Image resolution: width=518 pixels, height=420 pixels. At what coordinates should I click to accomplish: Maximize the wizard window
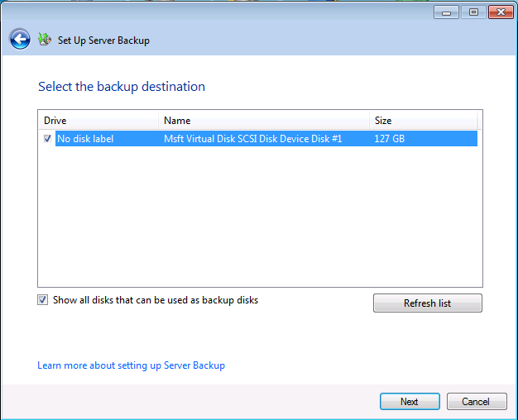click(473, 12)
